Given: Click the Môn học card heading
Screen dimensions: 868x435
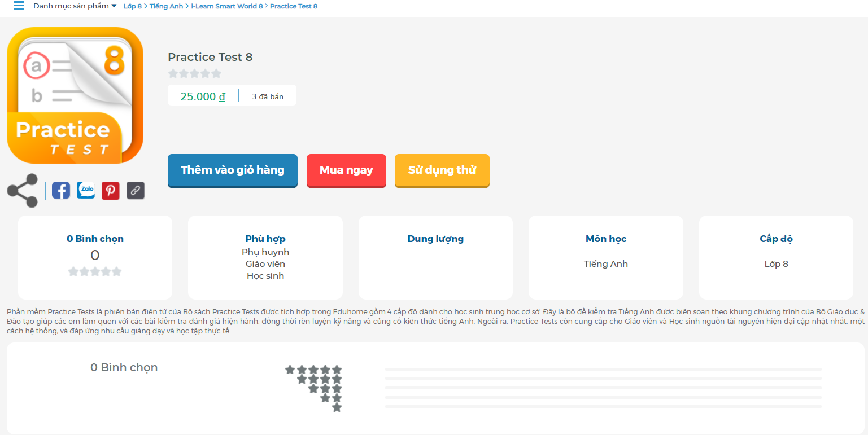Looking at the screenshot, I should 606,239.
